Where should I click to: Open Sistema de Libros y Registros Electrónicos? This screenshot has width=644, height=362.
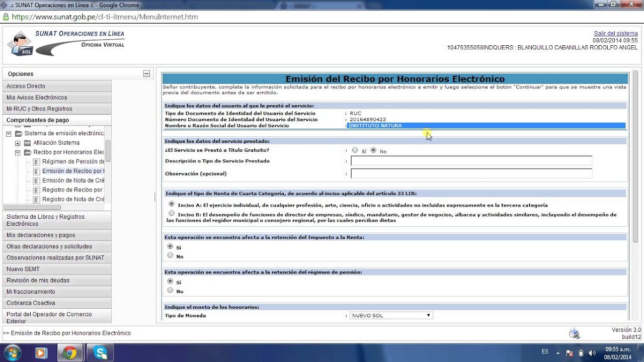[x=57, y=220]
